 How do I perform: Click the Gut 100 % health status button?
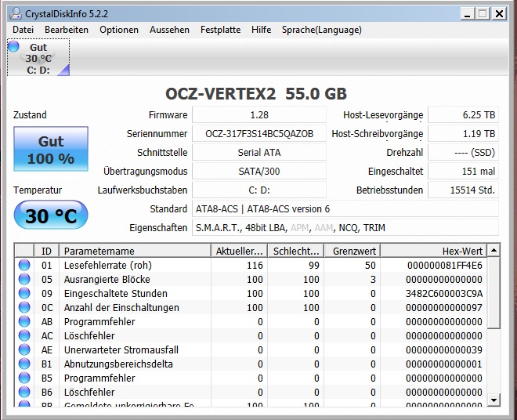click(51, 149)
